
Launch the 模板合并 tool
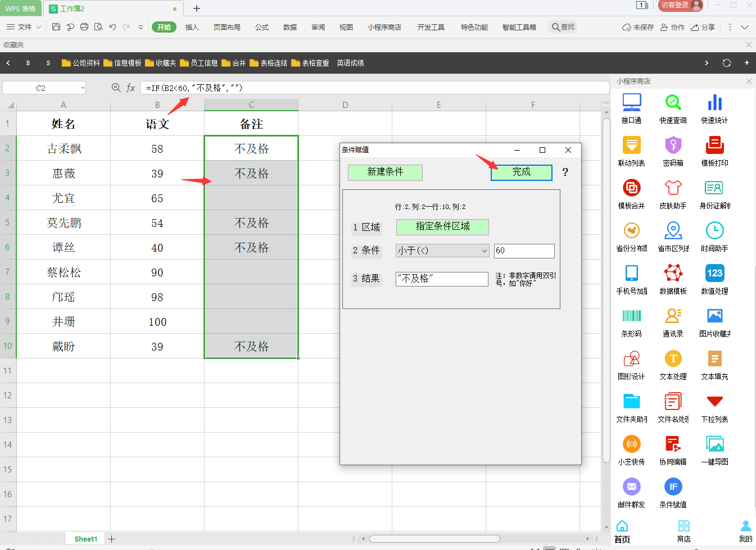[x=631, y=194]
